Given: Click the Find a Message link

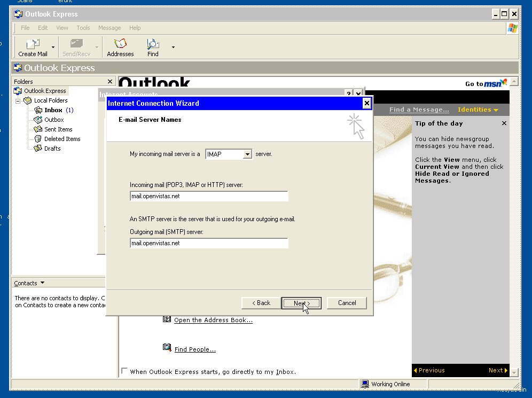Looking at the screenshot, I should pyautogui.click(x=419, y=110).
